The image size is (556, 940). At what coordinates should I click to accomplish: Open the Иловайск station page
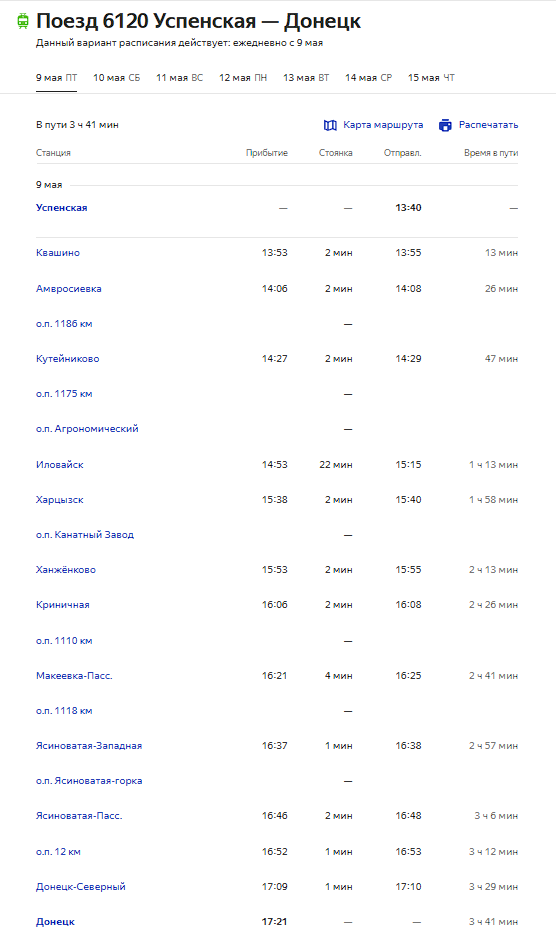[x=59, y=465]
